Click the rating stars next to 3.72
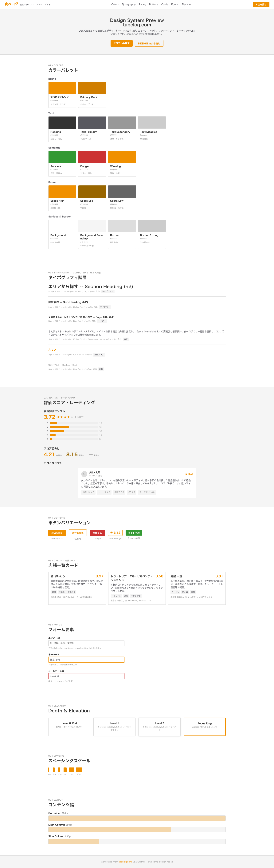The image size is (274, 868). pos(65,417)
